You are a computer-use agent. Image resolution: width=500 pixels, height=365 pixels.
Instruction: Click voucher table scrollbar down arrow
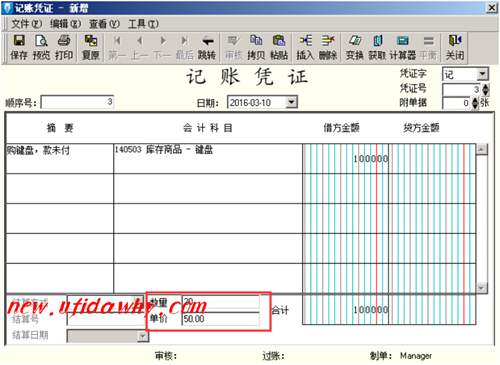(481, 288)
